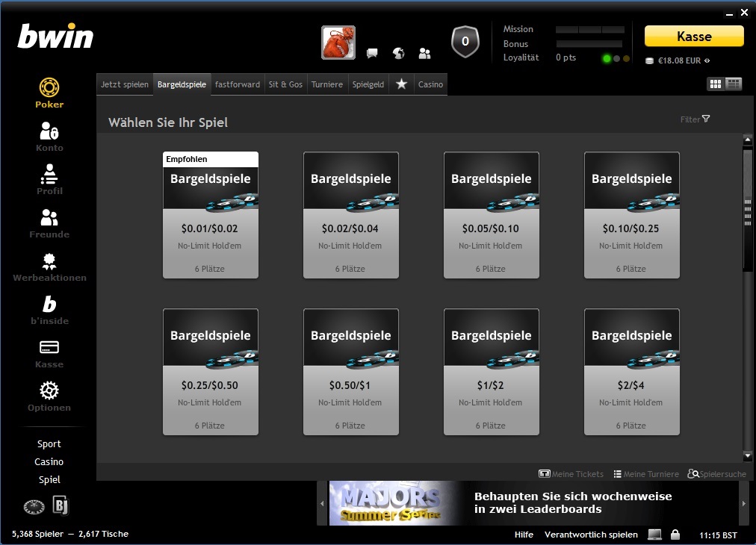Click the Hilfe link
The image size is (756, 545).
524,535
